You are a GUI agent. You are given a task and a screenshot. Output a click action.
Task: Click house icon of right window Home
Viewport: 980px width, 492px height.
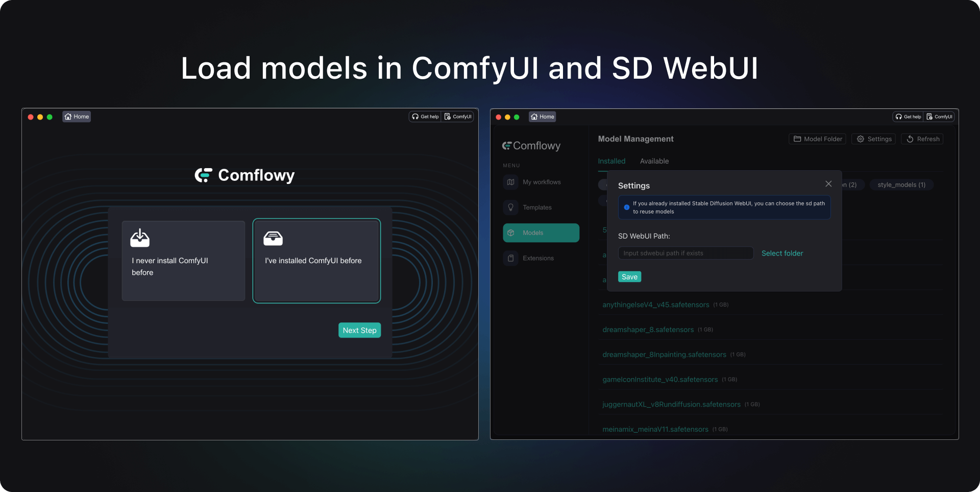[x=534, y=116]
